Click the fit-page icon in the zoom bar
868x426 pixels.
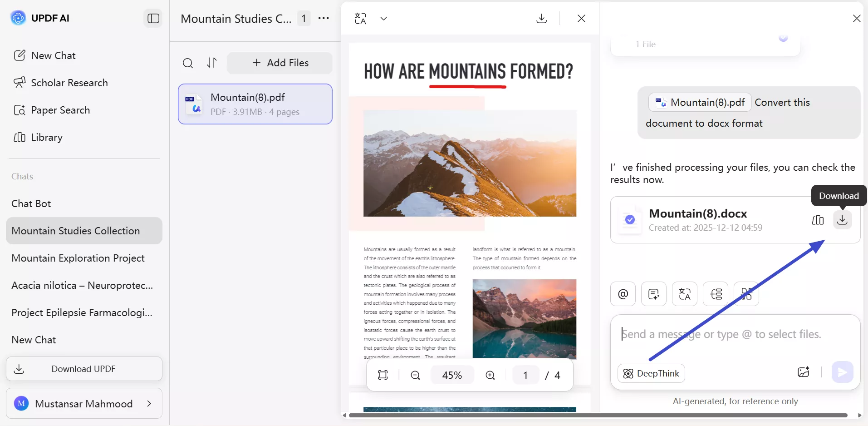pos(383,375)
